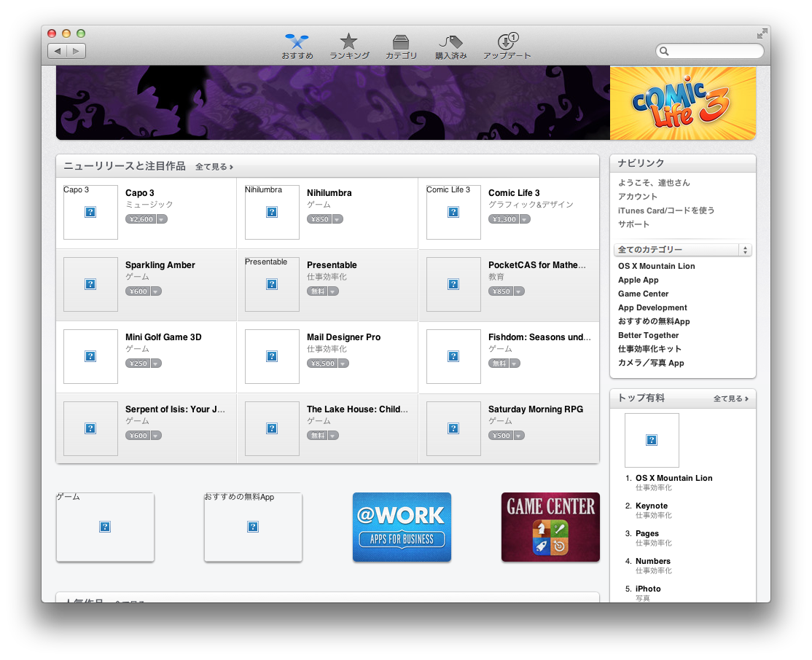Open the Fishdom: Seasons app icon
This screenshot has width=812, height=660.
pos(453,356)
